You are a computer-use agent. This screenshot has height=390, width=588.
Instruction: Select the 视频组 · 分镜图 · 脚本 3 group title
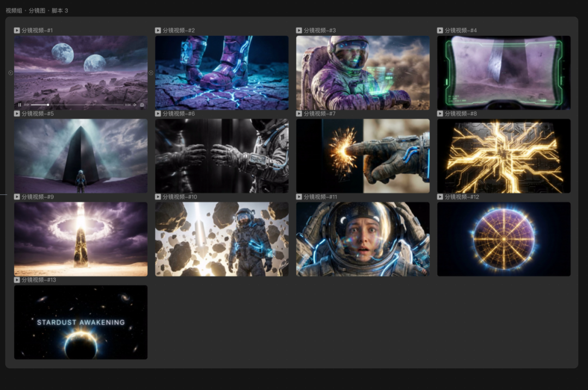click(x=36, y=10)
